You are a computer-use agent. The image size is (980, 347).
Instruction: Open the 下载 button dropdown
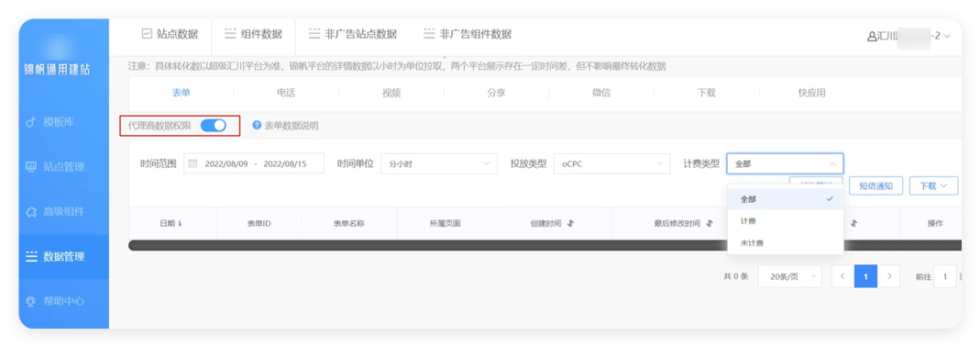(933, 185)
